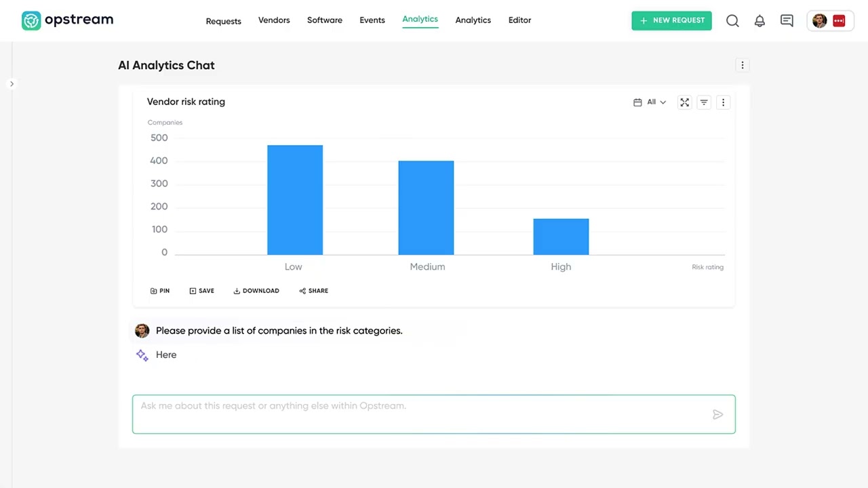Select the underlined Analytics tab
This screenshot has width=868, height=488.
tap(420, 20)
